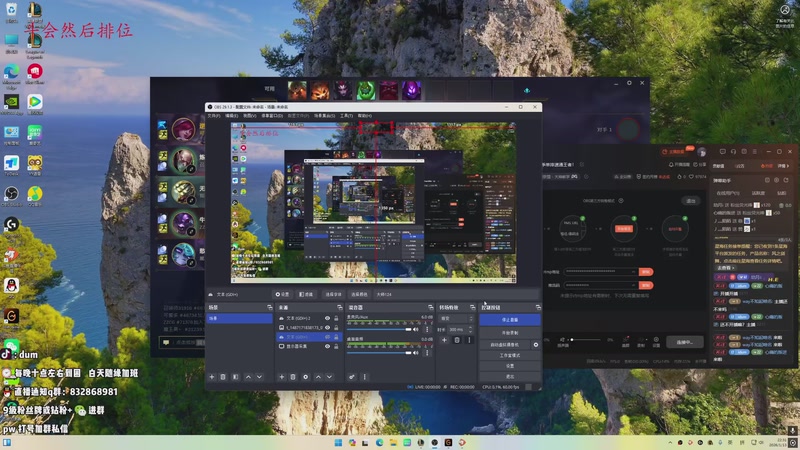Open virtual camera settings gear
The image size is (800, 450).
tap(536, 344)
